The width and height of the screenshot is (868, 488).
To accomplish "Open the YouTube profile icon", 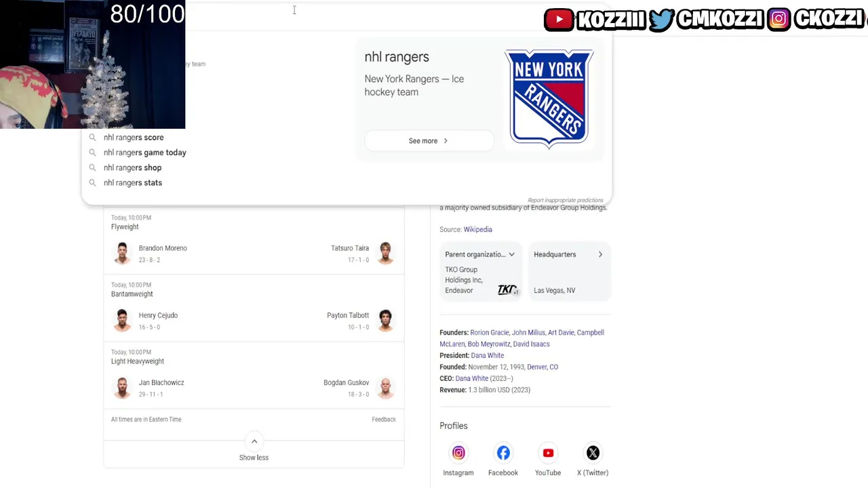I will coord(548,453).
